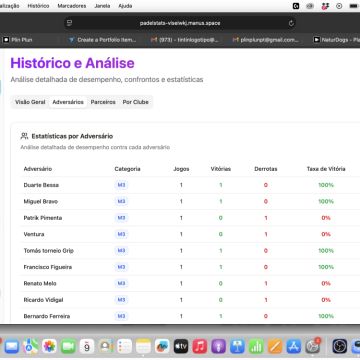Launch FaceTime from the dock

tap(68, 347)
